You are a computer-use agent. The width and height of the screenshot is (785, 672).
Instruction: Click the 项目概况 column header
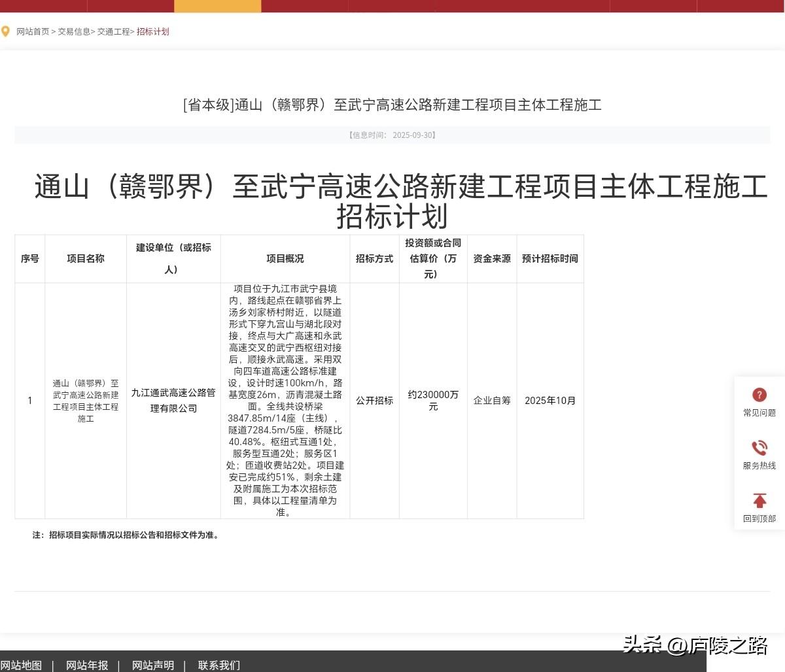(x=285, y=259)
